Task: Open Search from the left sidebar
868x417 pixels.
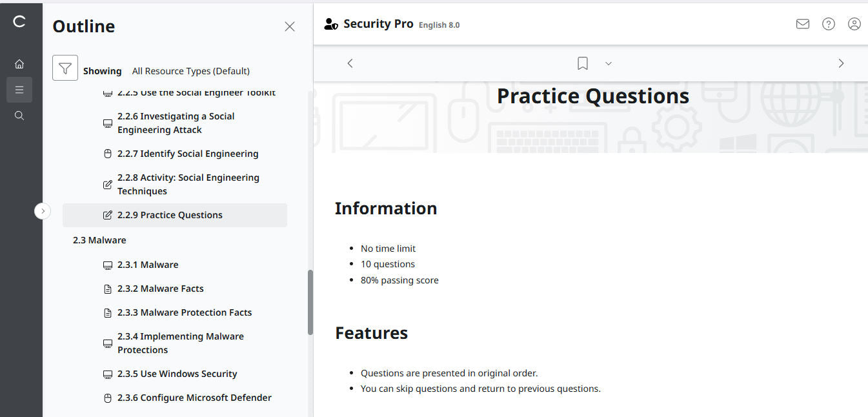Action: 19,115
